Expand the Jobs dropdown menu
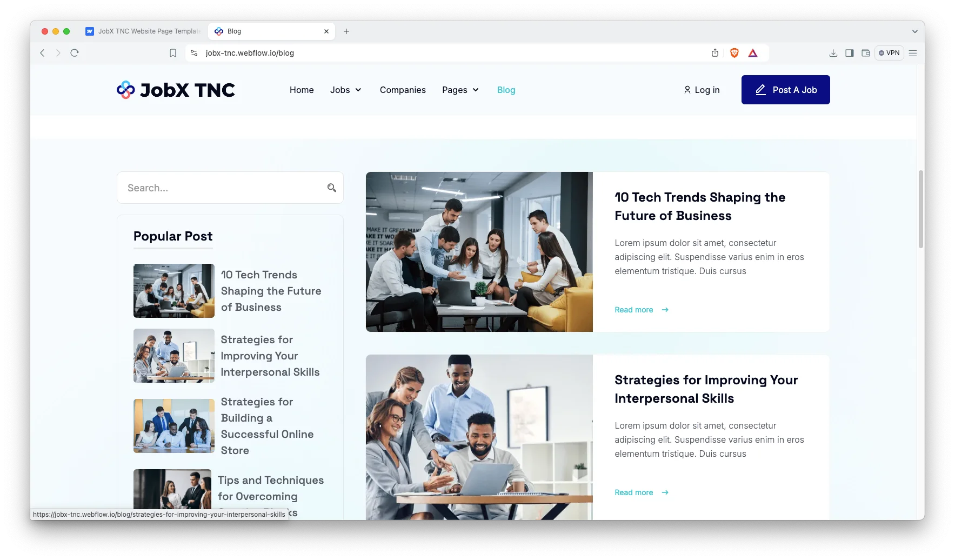Screen dimensions: 955x560 coord(346,90)
